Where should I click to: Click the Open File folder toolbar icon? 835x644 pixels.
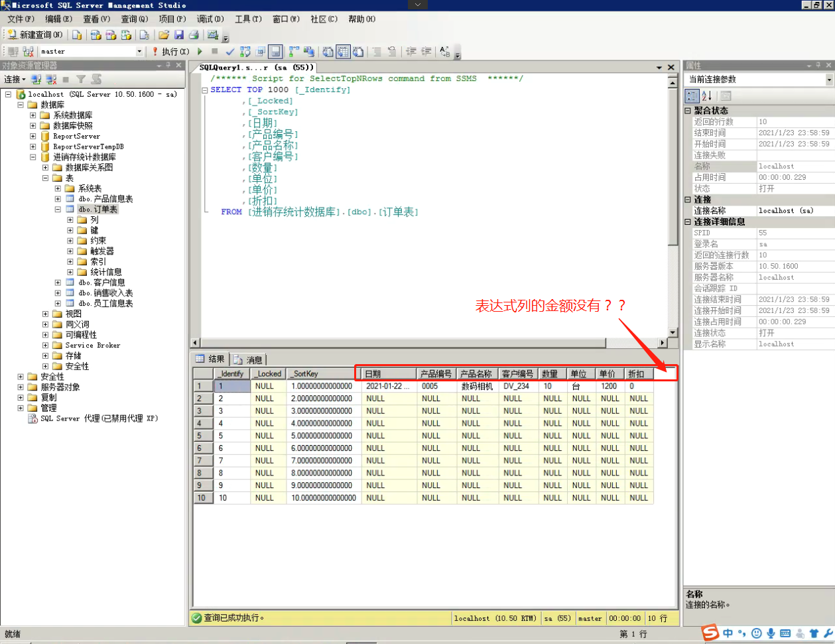click(x=164, y=34)
